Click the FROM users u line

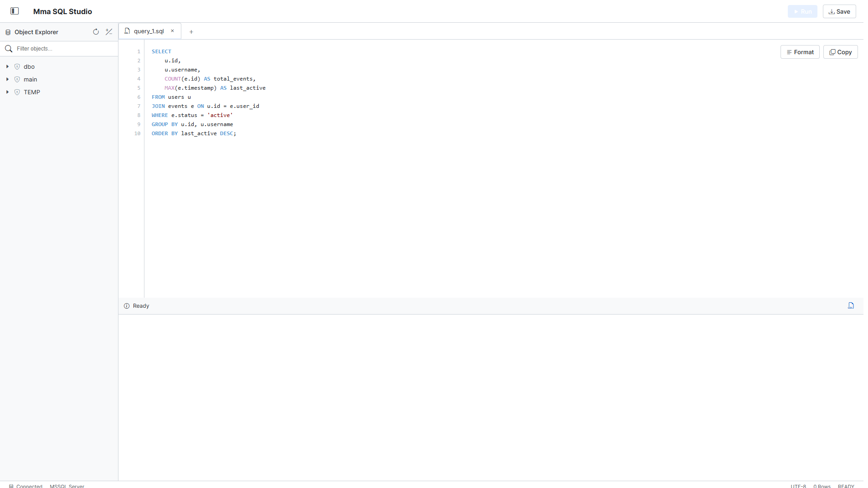click(x=171, y=97)
